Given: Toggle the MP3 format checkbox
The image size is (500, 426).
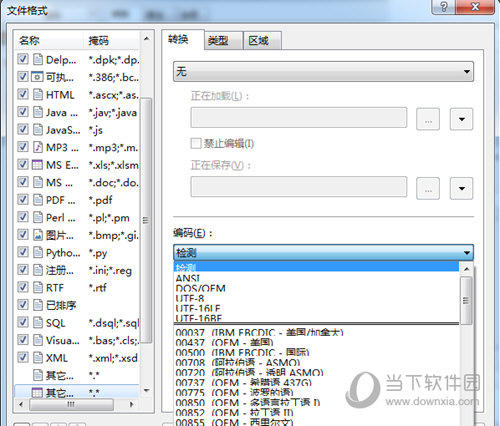Looking at the screenshot, I should click(23, 147).
